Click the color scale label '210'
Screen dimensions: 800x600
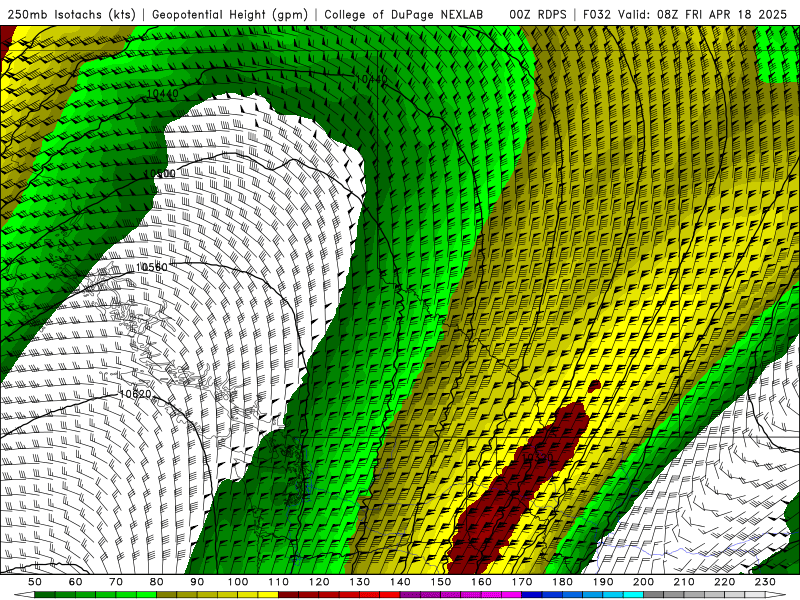684,582
